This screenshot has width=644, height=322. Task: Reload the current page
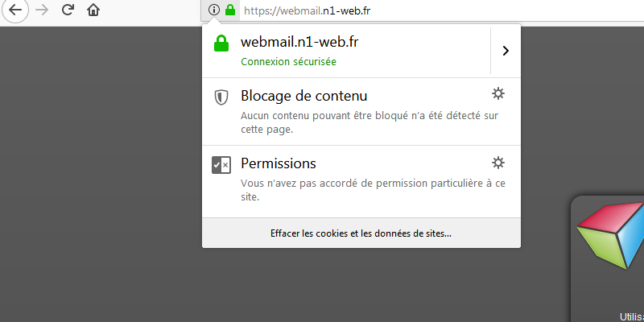(68, 10)
